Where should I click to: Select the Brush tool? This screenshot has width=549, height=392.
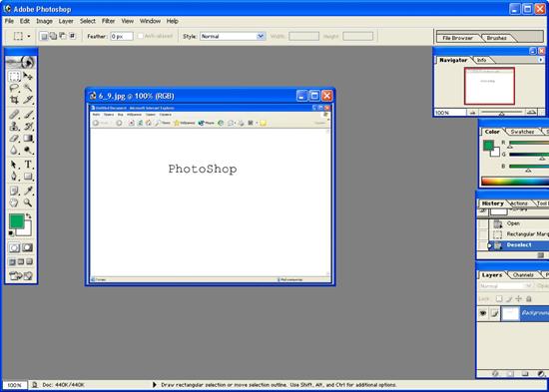click(x=28, y=115)
